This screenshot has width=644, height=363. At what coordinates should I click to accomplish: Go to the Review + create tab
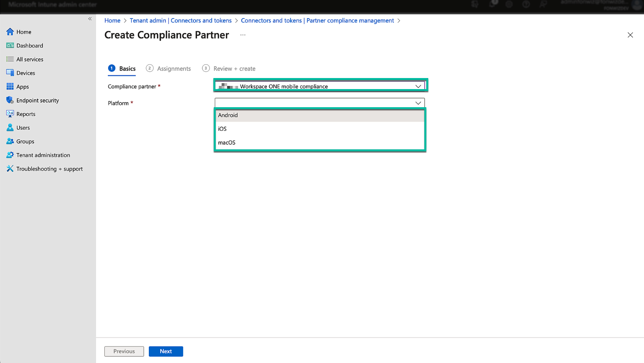point(234,69)
